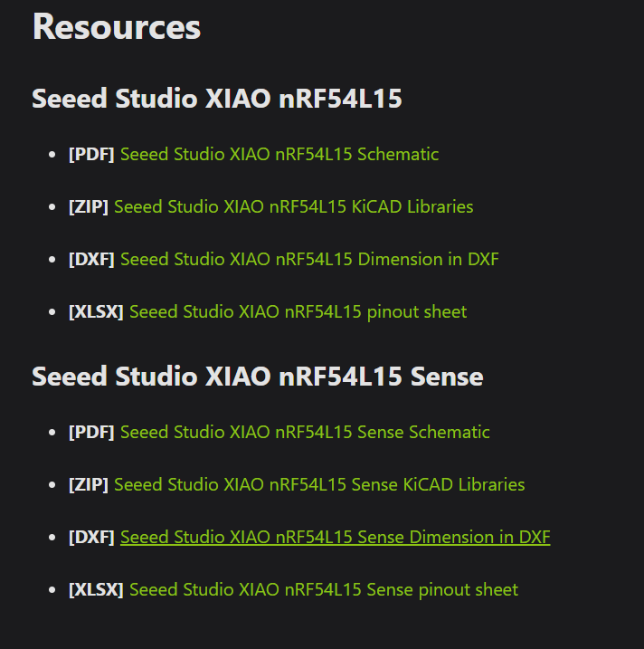The width and height of the screenshot is (644, 649).
Task: Click the 'Seeed Studio XIAO nRF54L15' section heading
Action: pos(217,99)
